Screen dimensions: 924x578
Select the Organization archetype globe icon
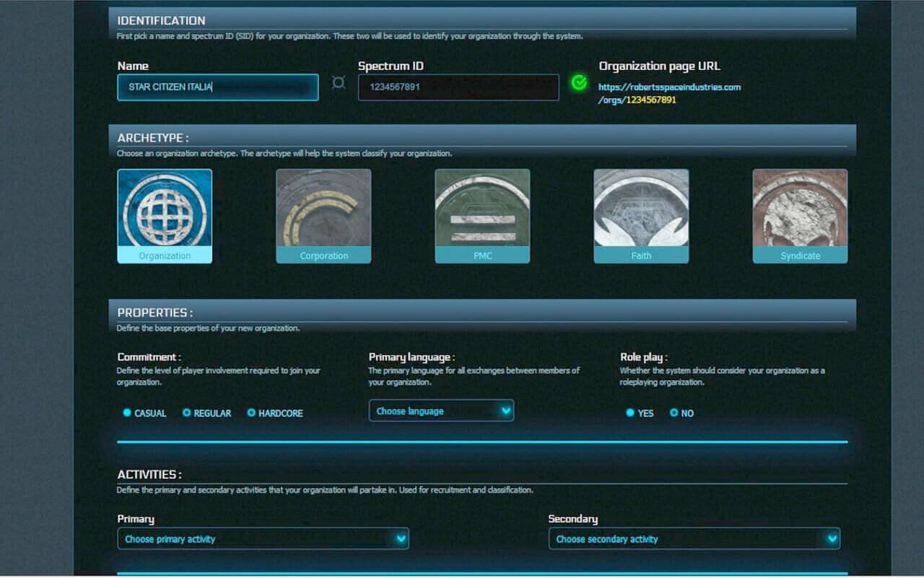[165, 208]
